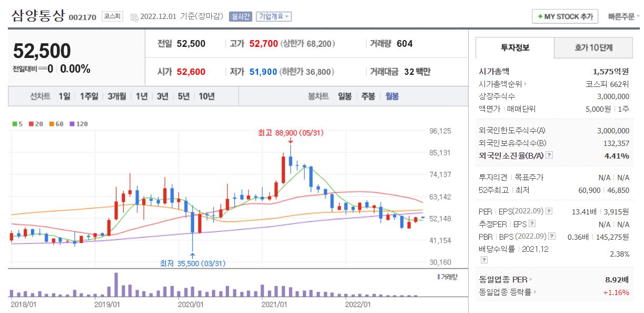Open the 기업개요 company overview dropdown
644x313 pixels.
pos(274,16)
